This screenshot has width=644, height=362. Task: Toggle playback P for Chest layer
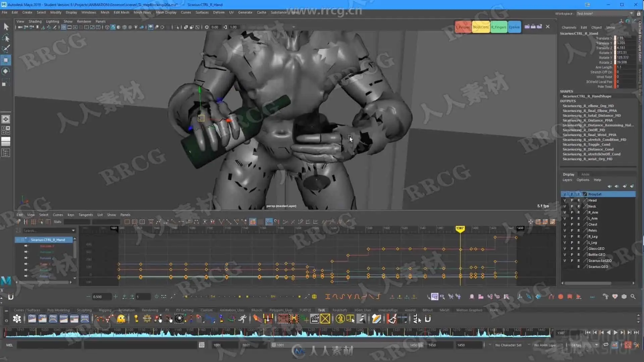click(x=572, y=225)
